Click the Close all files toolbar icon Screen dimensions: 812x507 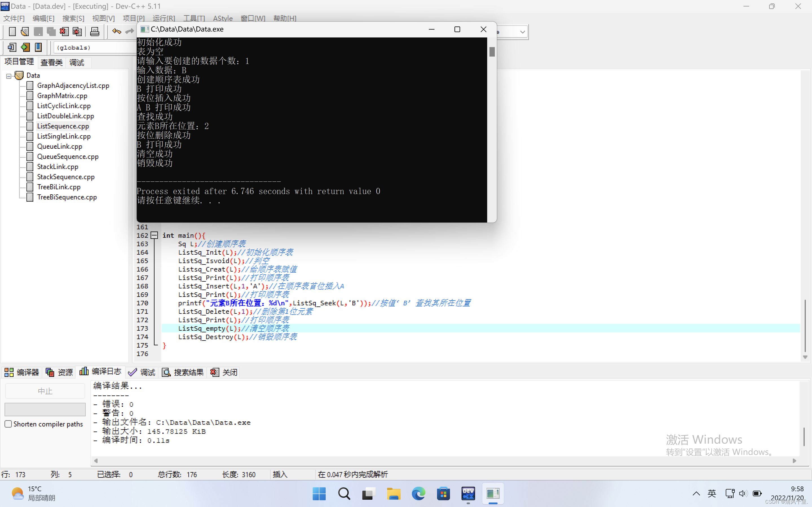(77, 32)
